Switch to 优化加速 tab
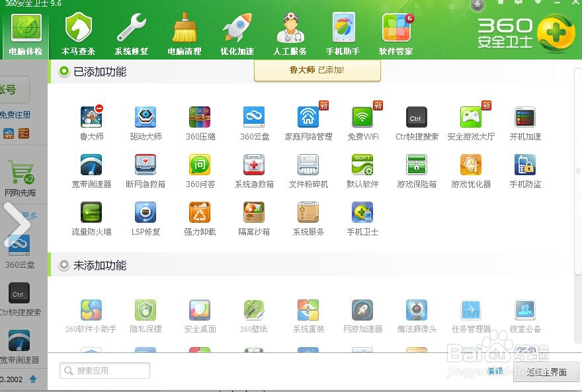This screenshot has width=582, height=392. tap(237, 34)
